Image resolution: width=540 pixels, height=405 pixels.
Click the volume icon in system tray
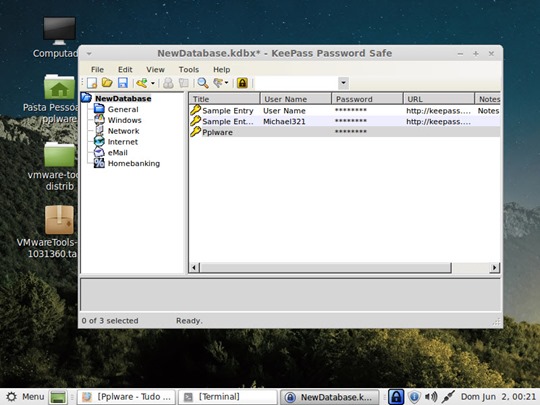[x=431, y=397]
